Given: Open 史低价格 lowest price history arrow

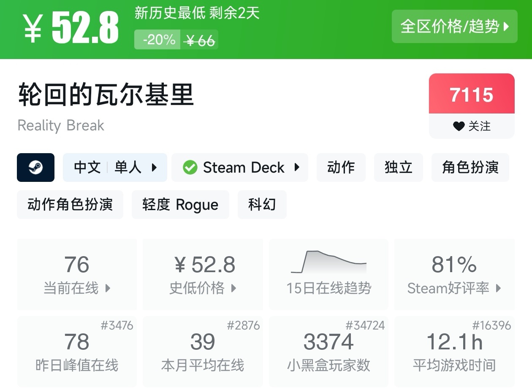Looking at the screenshot, I should (233, 288).
